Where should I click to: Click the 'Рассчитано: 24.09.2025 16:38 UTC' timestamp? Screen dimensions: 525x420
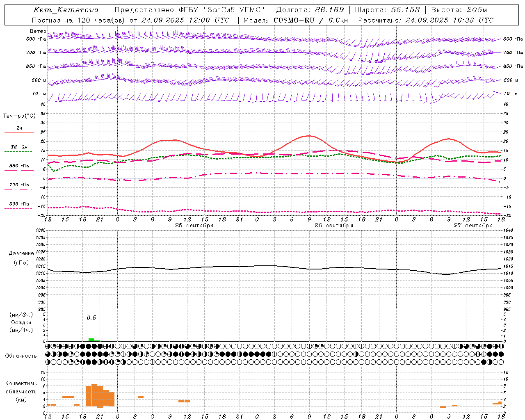pos(426,20)
